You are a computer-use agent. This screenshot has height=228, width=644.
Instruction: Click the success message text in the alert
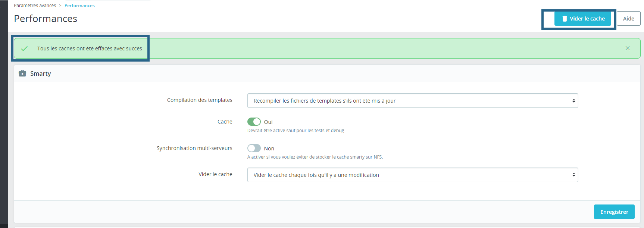coord(89,48)
